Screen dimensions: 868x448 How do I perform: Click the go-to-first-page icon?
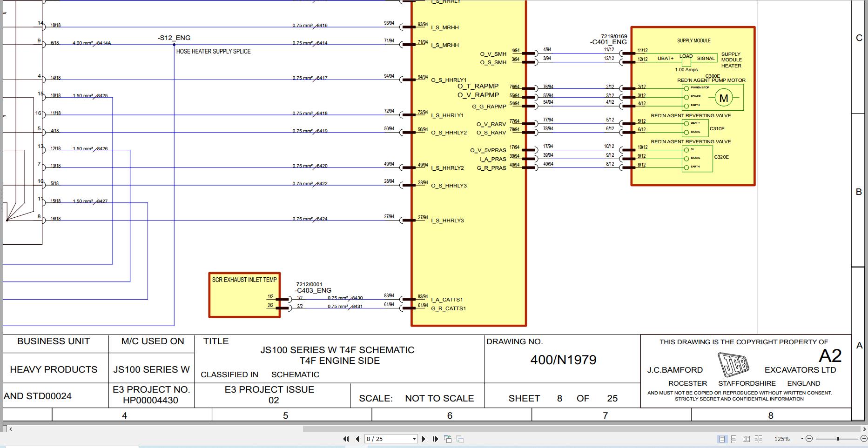pyautogui.click(x=346, y=439)
